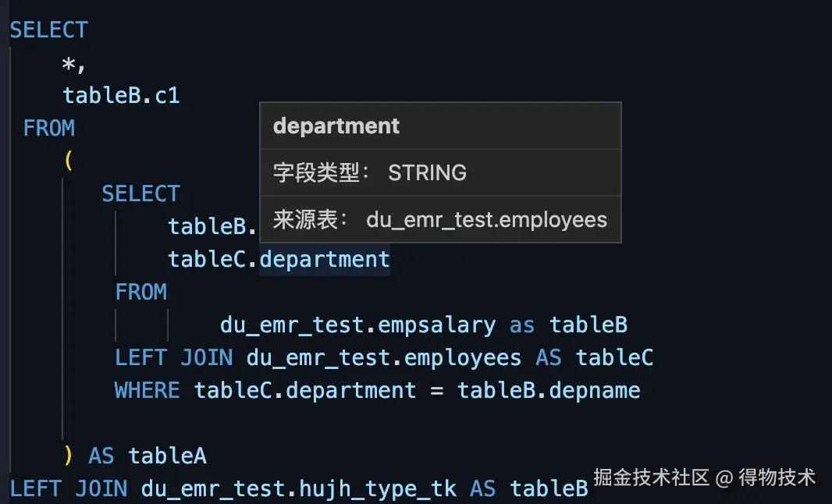This screenshot has height=504, width=832.
Task: Select du_emr_test.employees in the join clause
Action: coord(384,357)
